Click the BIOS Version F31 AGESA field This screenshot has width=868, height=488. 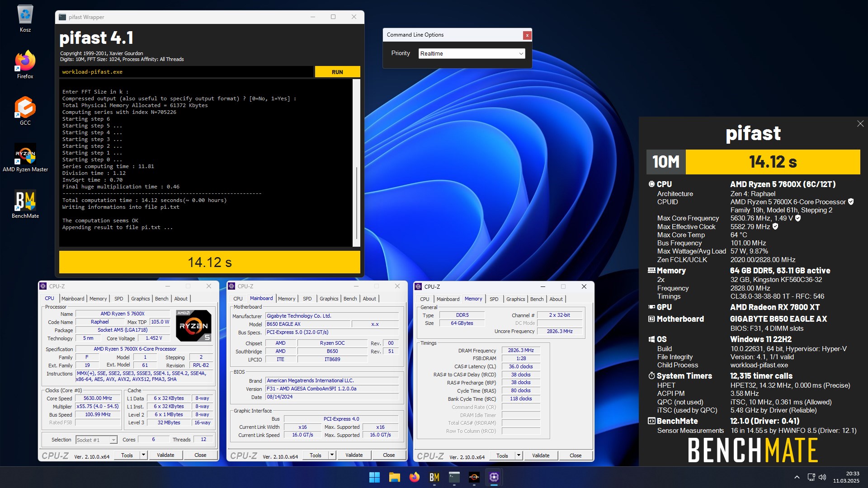332,389
